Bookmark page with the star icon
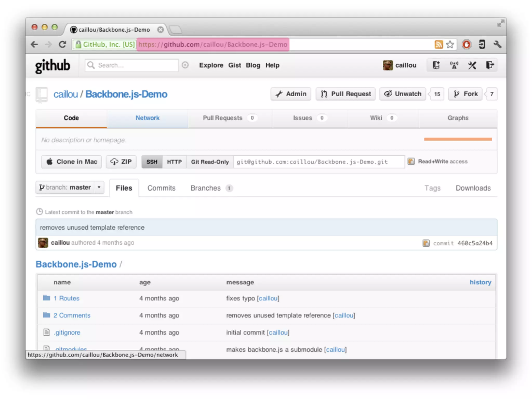The width and height of the screenshot is (532, 399). [x=450, y=44]
